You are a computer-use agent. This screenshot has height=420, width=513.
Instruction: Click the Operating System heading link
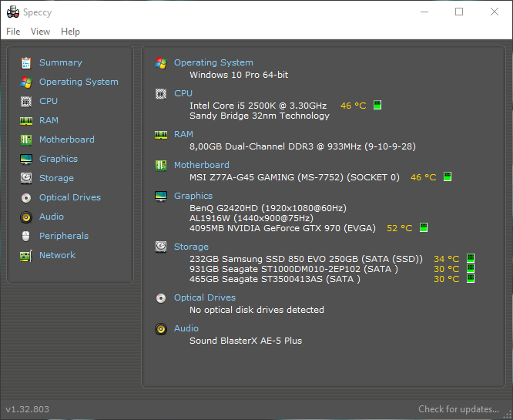(213, 62)
